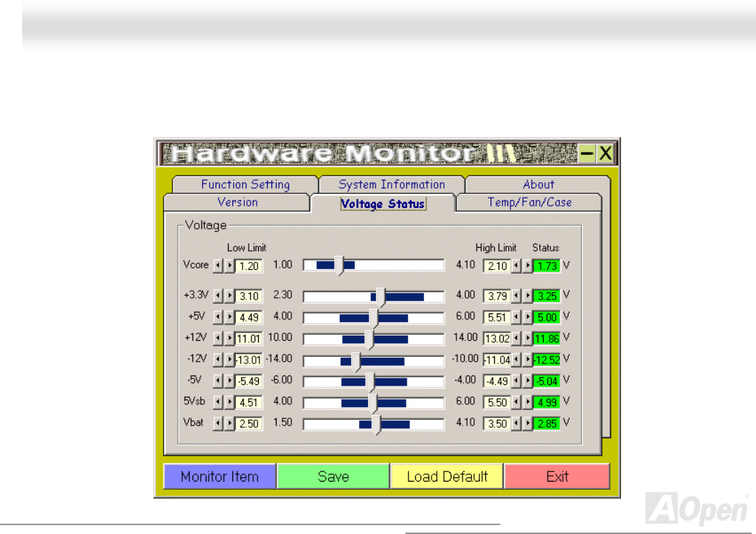The image size is (756, 534).
Task: Decrease +5V high limit with left arrow
Action: 516,317
